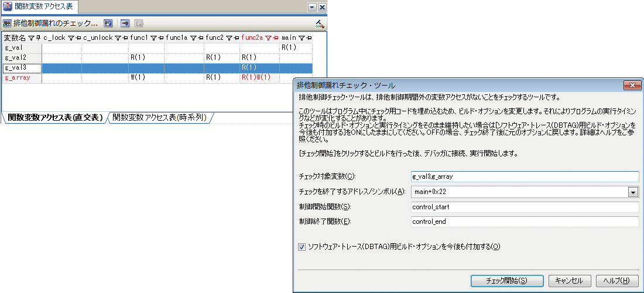Viewport: 644px width, 293px height.
Task: Click the red arrow jump toolbar icon
Action: [x=125, y=23]
